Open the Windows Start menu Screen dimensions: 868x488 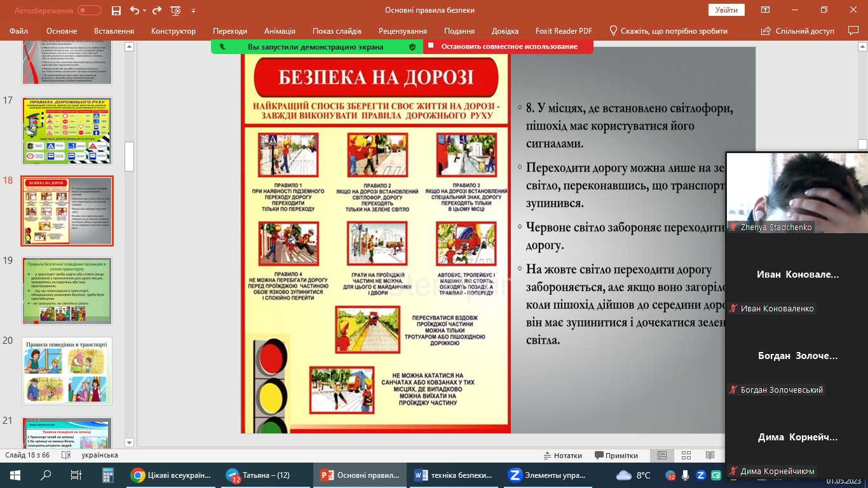point(15,475)
